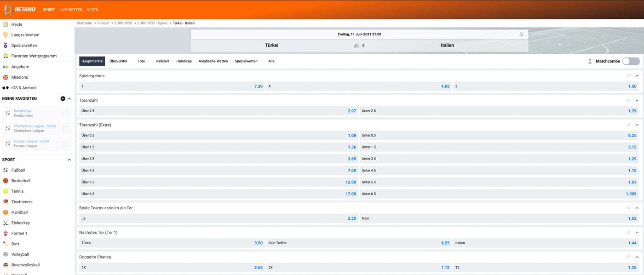Pin the Toranzahl (Extra) market
Screen dimensions: 644x275
pos(628,125)
